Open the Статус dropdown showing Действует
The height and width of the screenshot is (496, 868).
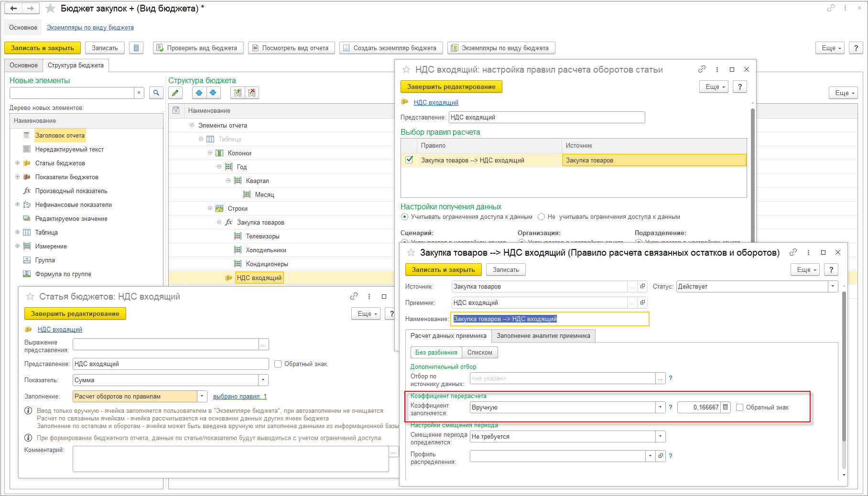click(833, 287)
